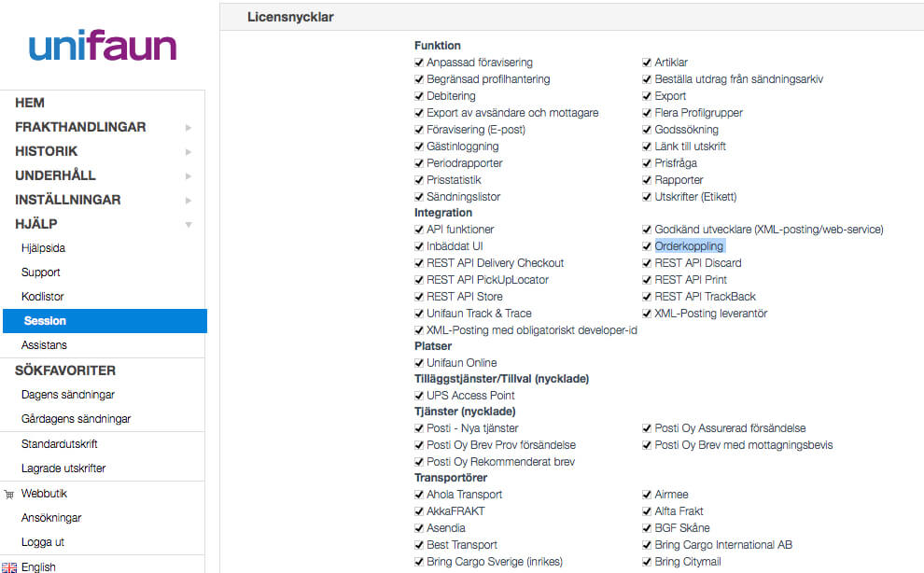Image resolution: width=924 pixels, height=573 pixels.
Task: Toggle the API funktioner checkbox
Action: tap(419, 230)
